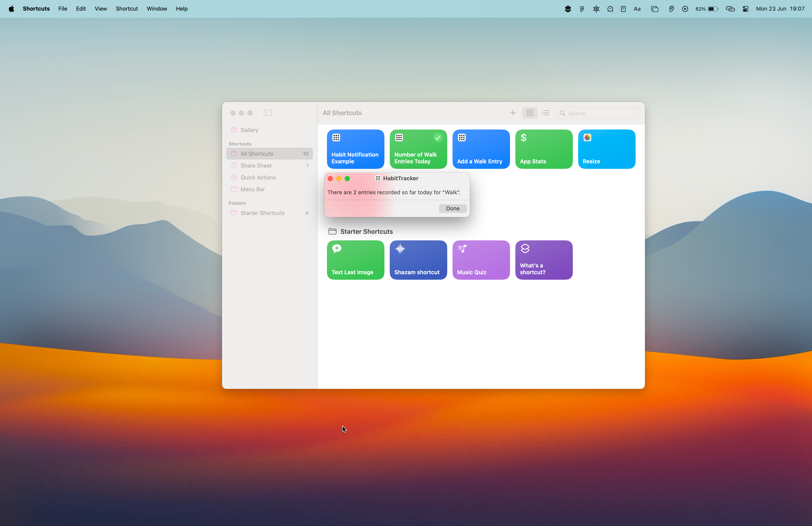Open the Help menu

click(x=181, y=9)
